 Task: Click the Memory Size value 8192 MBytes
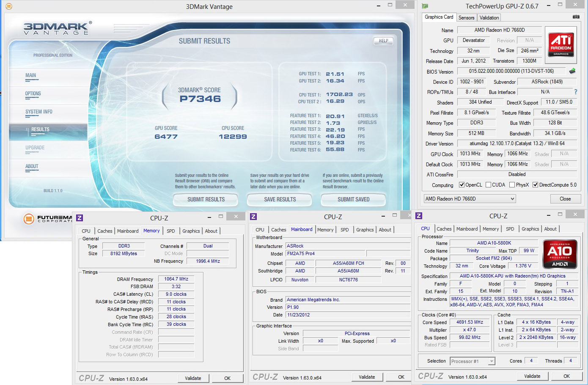point(124,254)
